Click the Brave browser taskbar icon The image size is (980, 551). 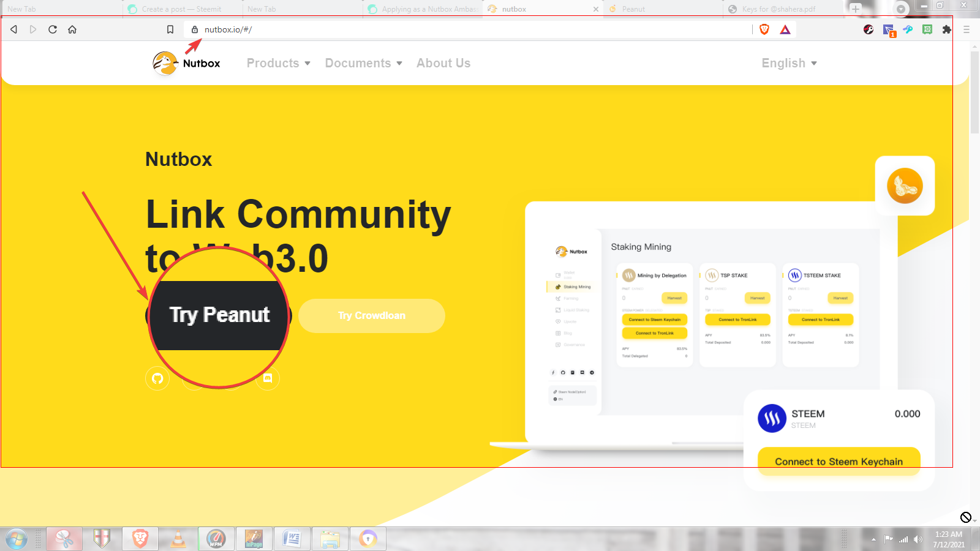140,539
